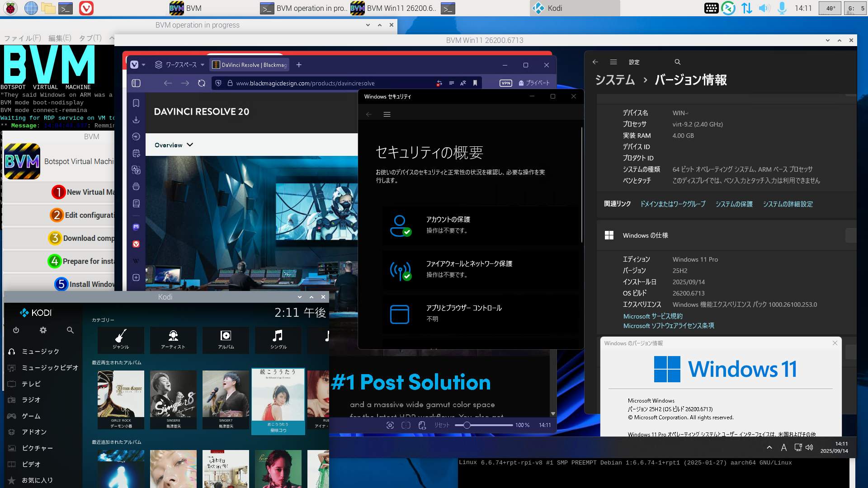Toggle the Vivaldi VPN button
This screenshot has width=868, height=488.
[x=506, y=83]
